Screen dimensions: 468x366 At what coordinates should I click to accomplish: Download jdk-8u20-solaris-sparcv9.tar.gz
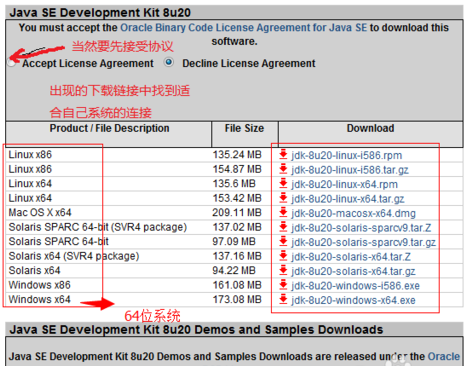click(363, 242)
